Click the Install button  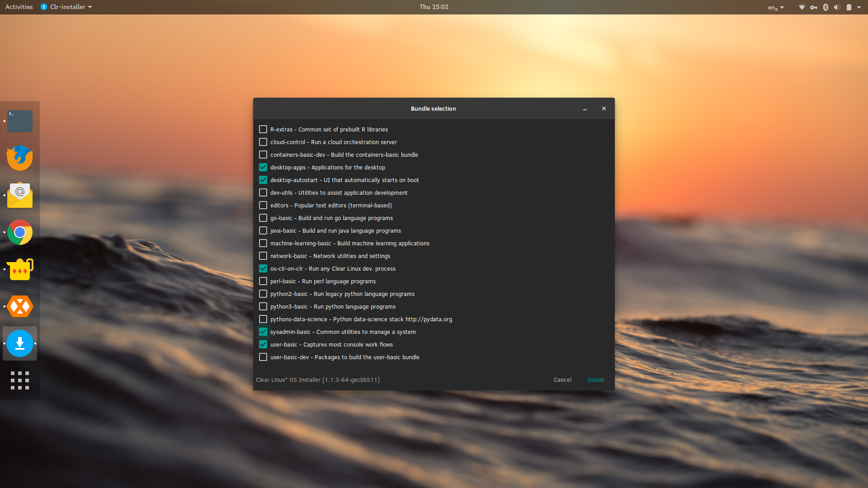[595, 380]
